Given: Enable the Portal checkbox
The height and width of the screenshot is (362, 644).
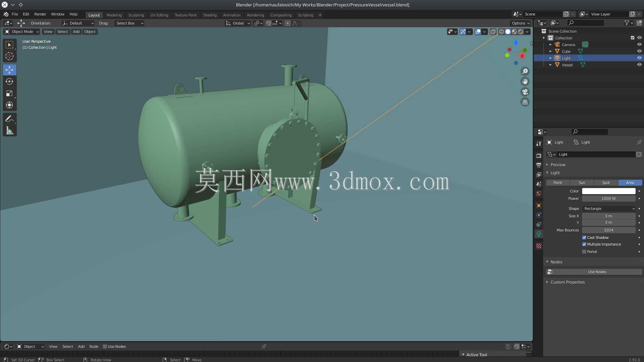Looking at the screenshot, I should pyautogui.click(x=584, y=252).
